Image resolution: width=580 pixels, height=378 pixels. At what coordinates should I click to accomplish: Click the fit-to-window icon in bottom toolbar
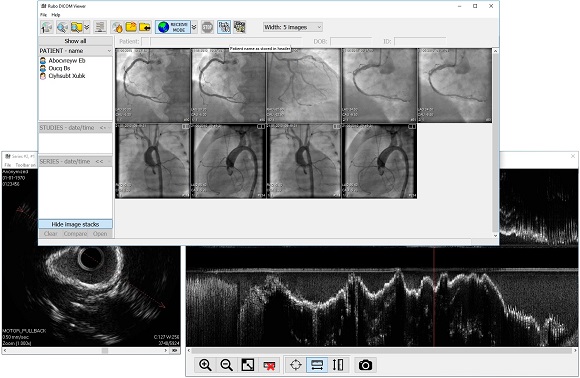[x=247, y=365]
